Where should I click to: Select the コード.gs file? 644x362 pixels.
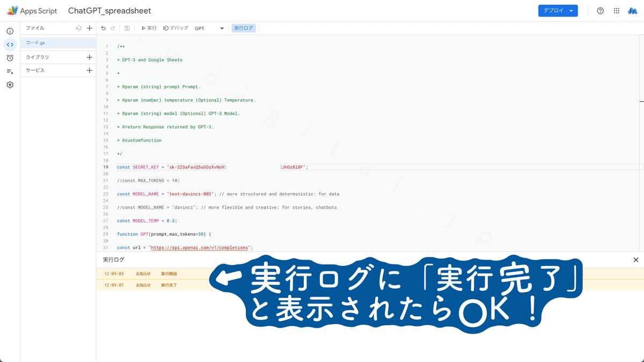(x=58, y=42)
